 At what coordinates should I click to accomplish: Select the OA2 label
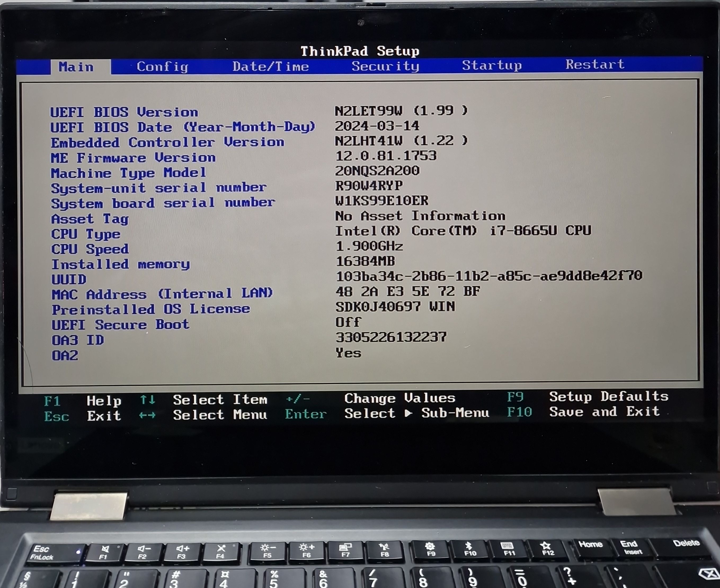pos(65,355)
